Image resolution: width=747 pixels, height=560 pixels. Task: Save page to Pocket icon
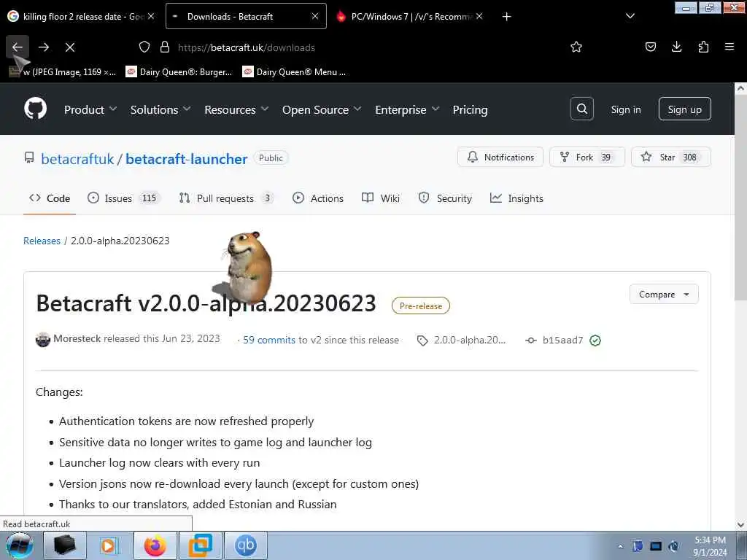point(650,47)
